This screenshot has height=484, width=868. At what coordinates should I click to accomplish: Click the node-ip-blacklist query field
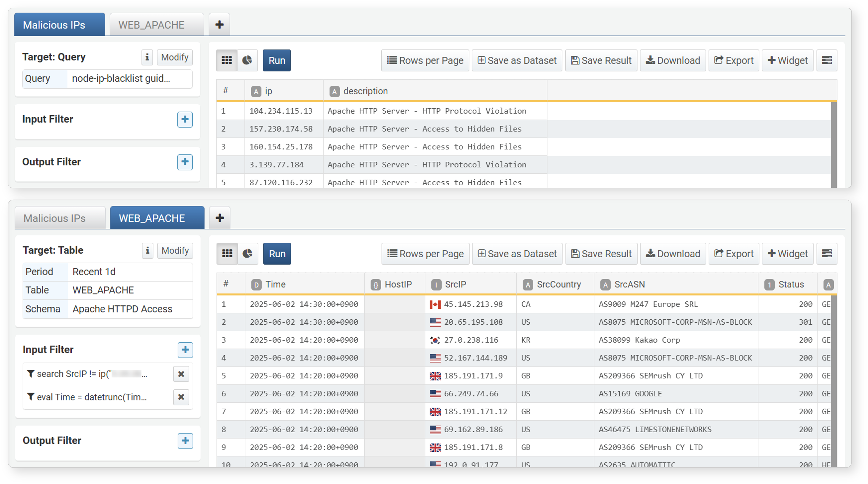[130, 79]
